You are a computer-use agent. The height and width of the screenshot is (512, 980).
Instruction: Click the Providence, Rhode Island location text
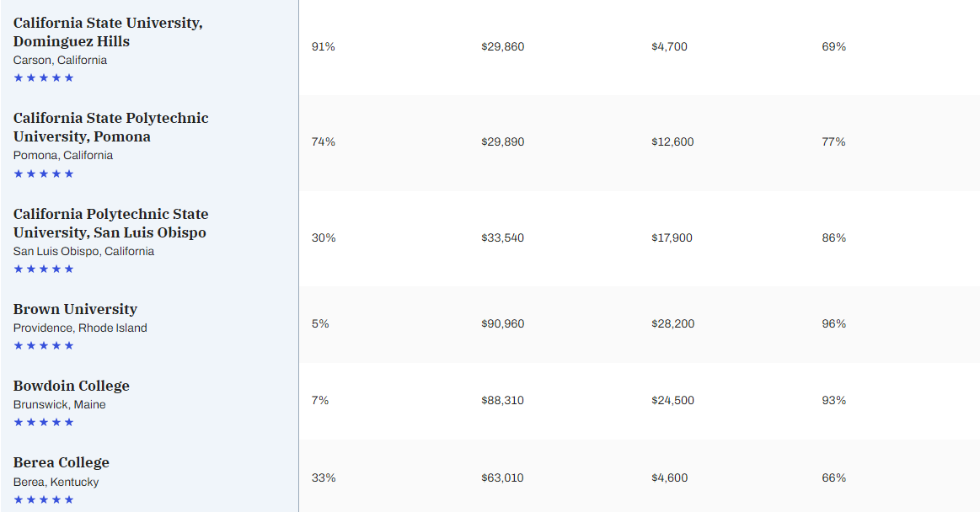[x=80, y=328]
